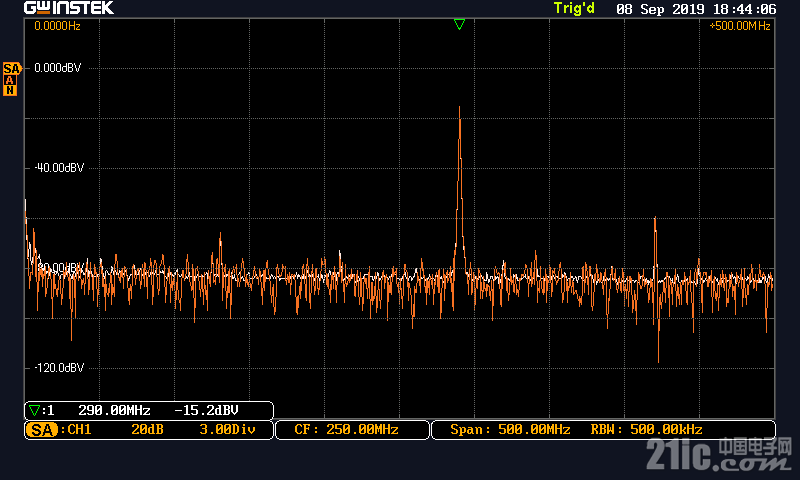Viewport: 800px width, 480px height.
Task: Click the Span: 500.00MHz readout
Action: tap(510, 430)
